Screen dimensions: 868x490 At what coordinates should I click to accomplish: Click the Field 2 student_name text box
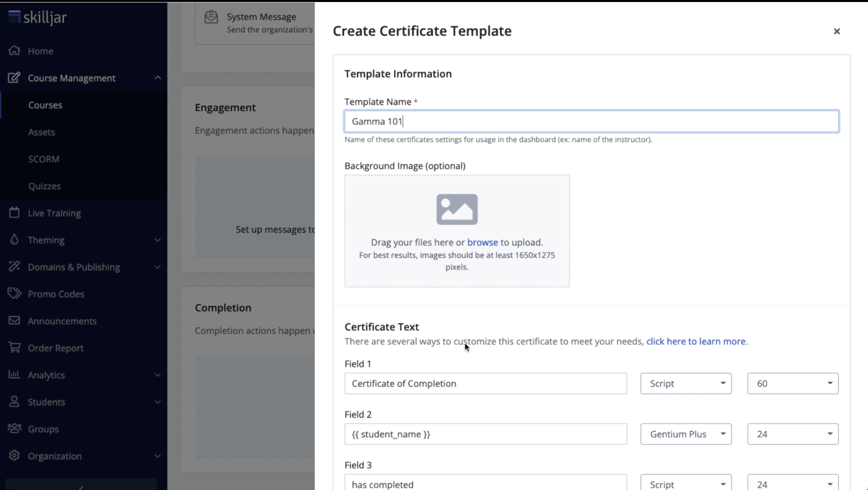click(485, 434)
